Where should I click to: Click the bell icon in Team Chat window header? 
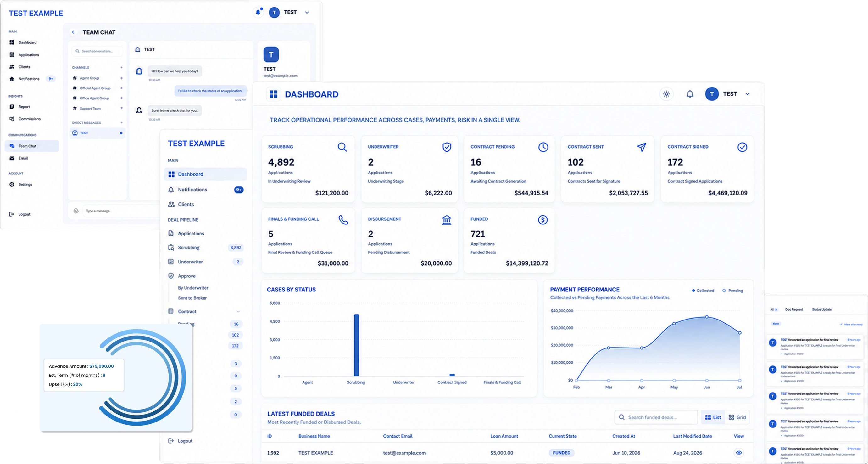pos(258,12)
